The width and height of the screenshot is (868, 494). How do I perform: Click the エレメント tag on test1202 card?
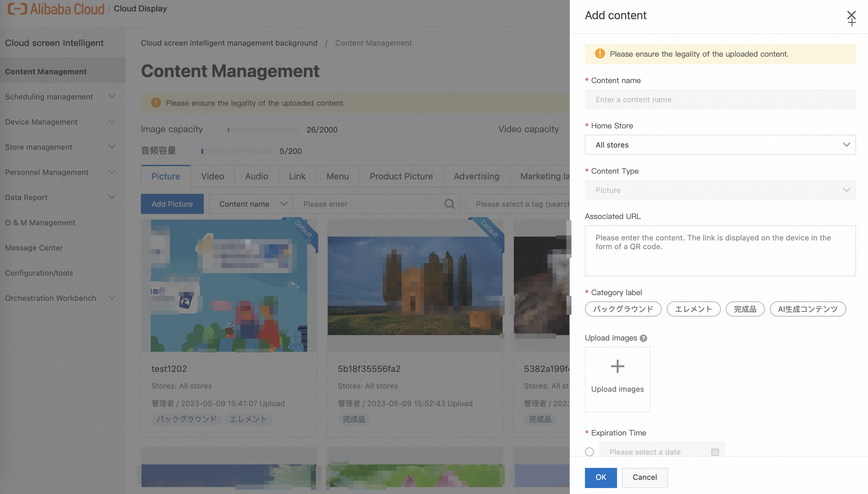coord(248,419)
